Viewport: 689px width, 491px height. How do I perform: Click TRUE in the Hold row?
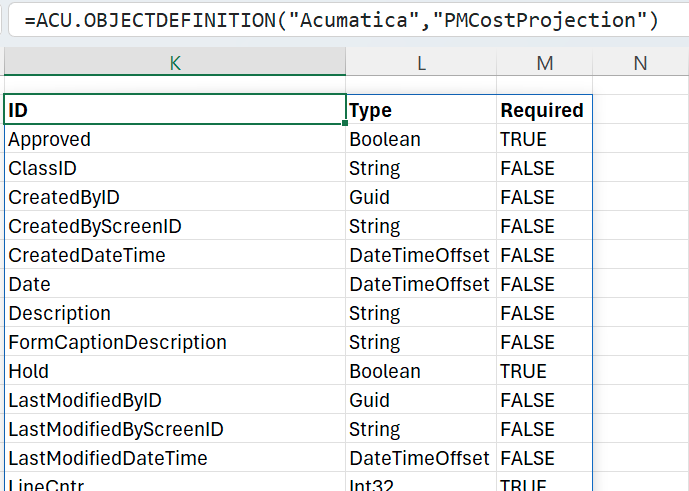coord(544,371)
